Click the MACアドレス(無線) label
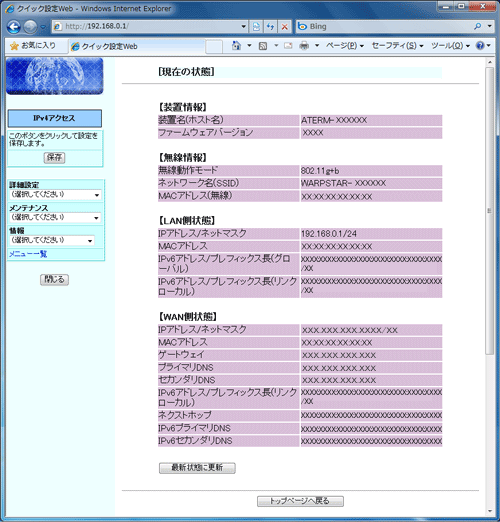This screenshot has height=522, width=500. (x=195, y=196)
